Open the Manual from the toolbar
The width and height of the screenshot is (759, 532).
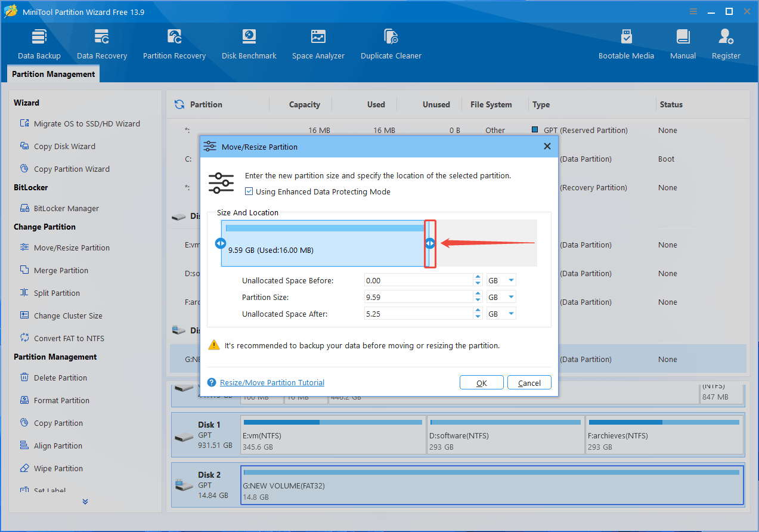click(x=683, y=44)
